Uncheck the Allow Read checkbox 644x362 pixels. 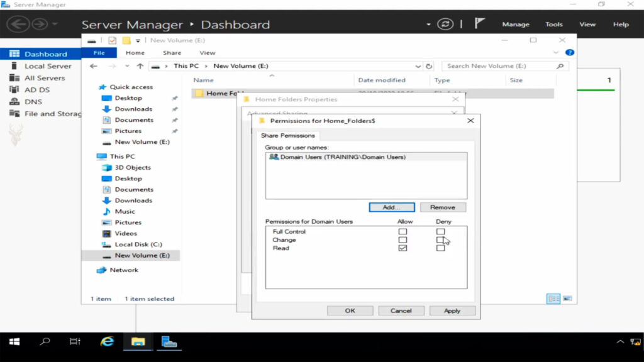coord(402,248)
